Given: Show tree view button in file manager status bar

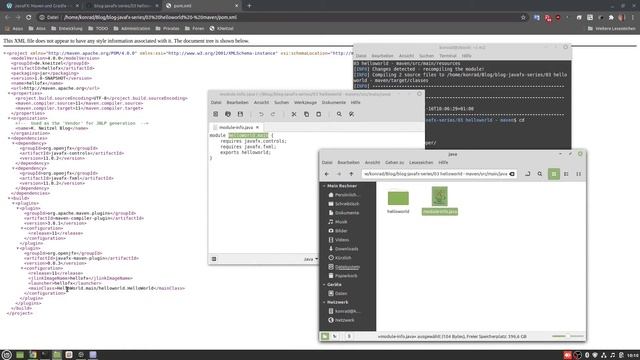Looking at the screenshot, I should 335,336.
